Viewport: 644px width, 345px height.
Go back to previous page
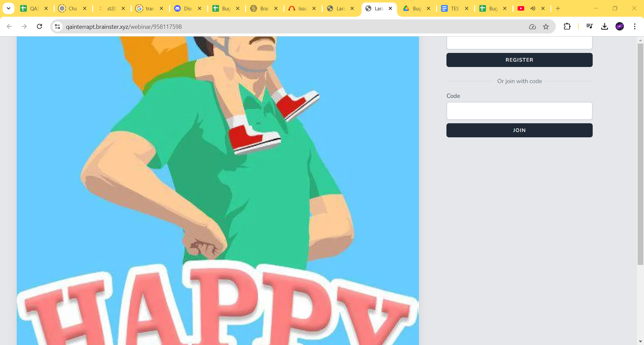(x=9, y=26)
